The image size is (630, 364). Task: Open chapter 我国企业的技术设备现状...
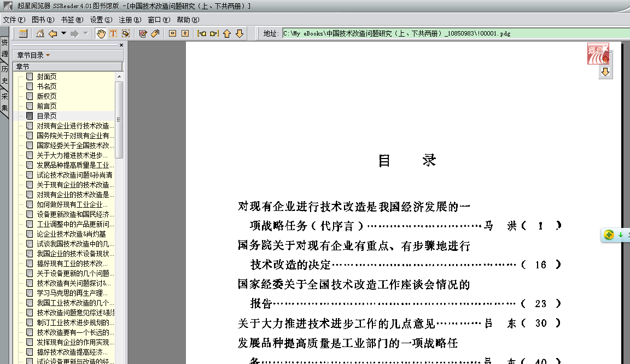tap(75, 254)
